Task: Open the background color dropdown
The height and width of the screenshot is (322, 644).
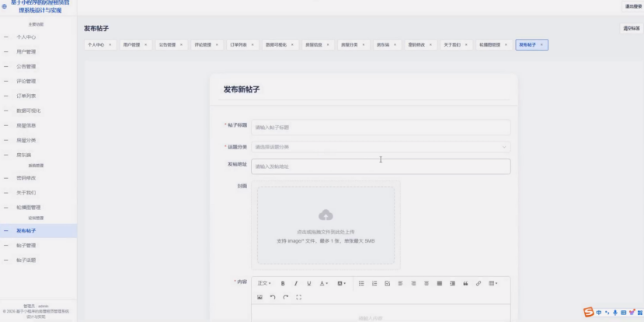Action: tap(341, 283)
